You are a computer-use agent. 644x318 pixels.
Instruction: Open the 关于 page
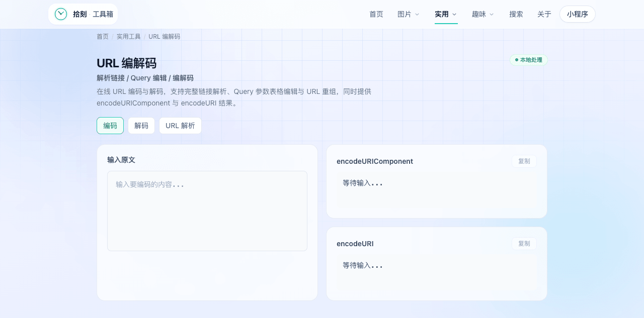coord(544,14)
